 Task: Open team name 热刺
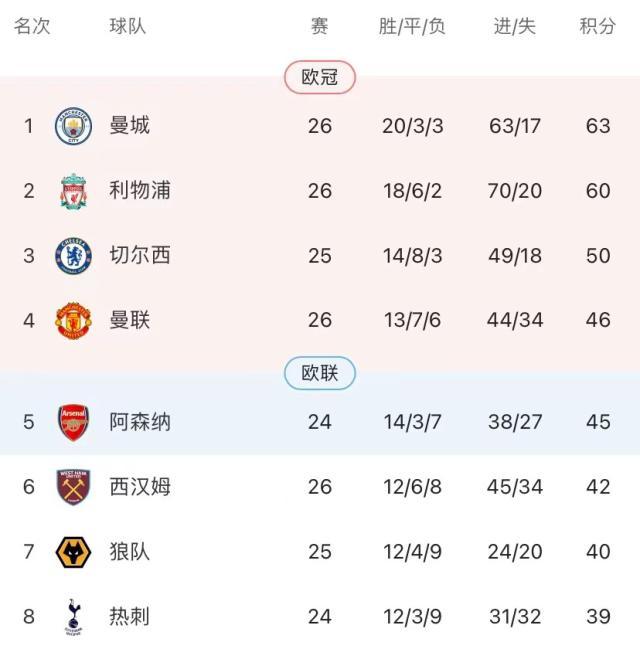tap(130, 617)
